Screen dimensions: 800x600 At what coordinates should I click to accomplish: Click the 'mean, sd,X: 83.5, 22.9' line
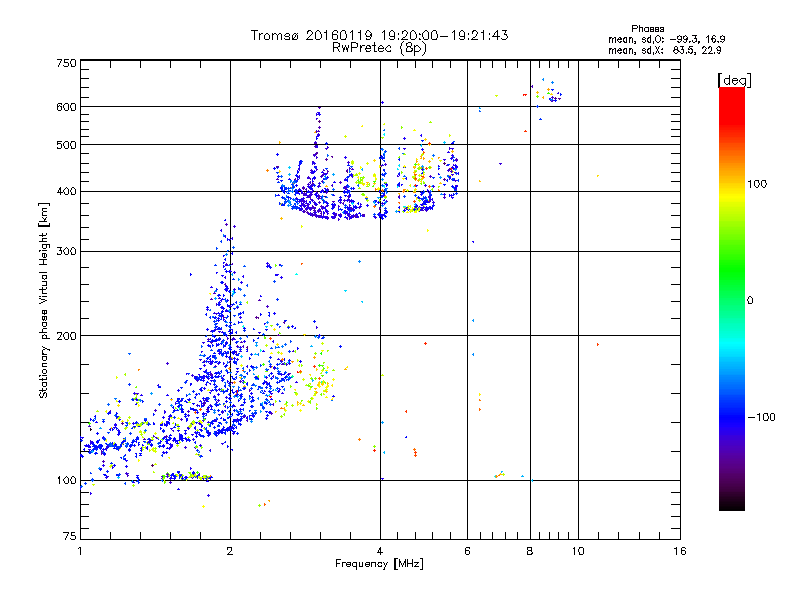[x=664, y=50]
